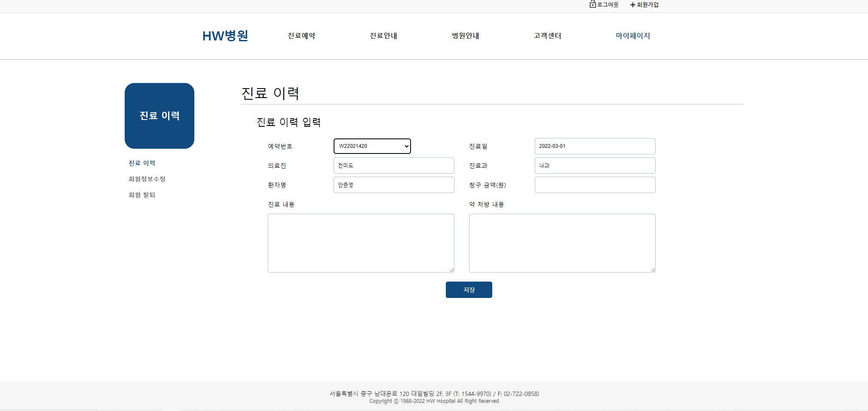The width and height of the screenshot is (868, 411).
Task: Click the HW병원 logo
Action: [x=225, y=36]
